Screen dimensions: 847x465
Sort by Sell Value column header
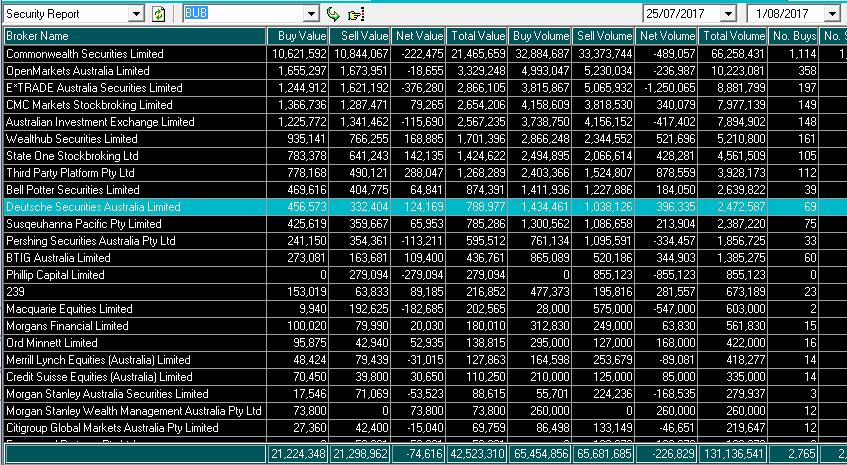point(359,36)
